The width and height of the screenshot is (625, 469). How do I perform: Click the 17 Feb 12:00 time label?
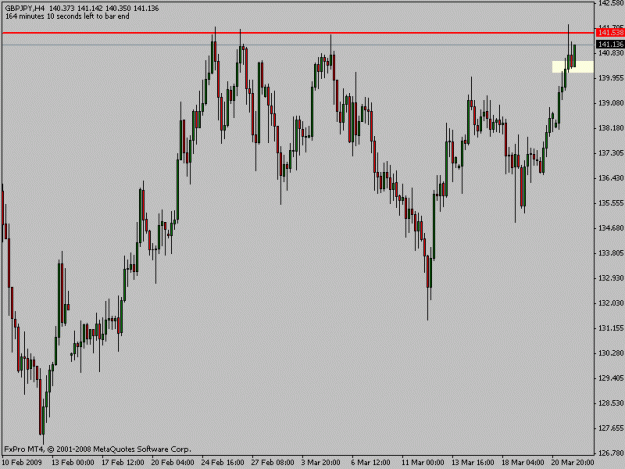coord(123,463)
